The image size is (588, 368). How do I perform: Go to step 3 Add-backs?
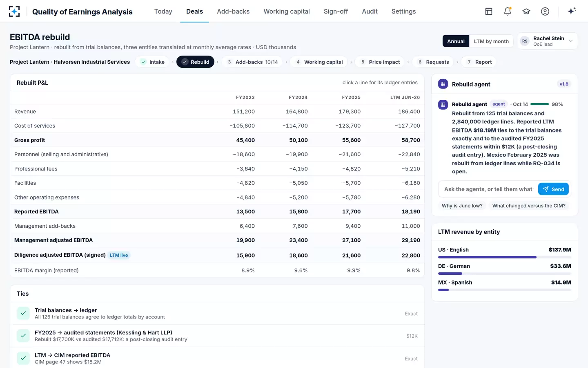[252, 62]
